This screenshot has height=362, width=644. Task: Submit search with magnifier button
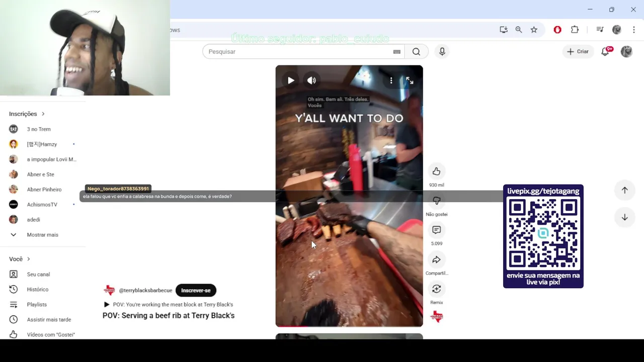pos(416,51)
